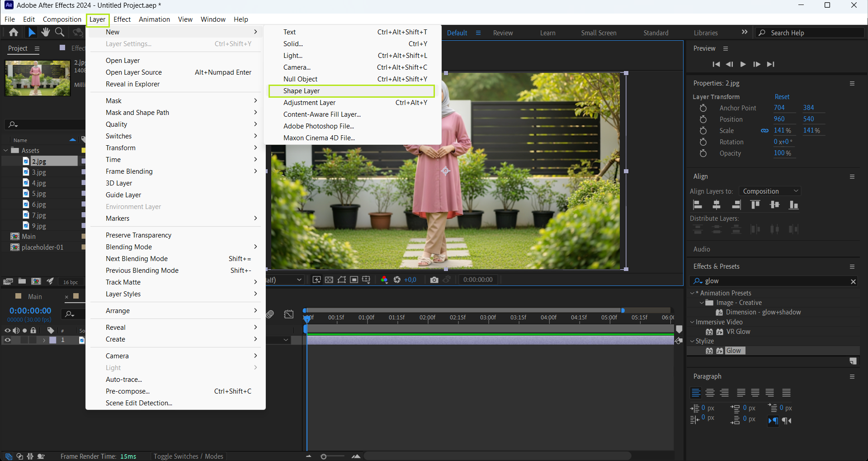Image resolution: width=868 pixels, height=461 pixels.
Task: Click Reset in Layer Transform
Action: 782,97
